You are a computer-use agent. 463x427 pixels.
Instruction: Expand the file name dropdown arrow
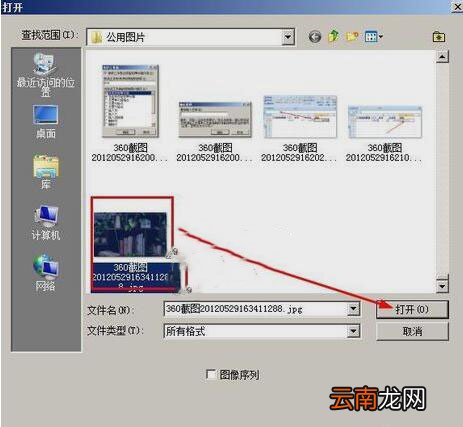pyautogui.click(x=353, y=309)
